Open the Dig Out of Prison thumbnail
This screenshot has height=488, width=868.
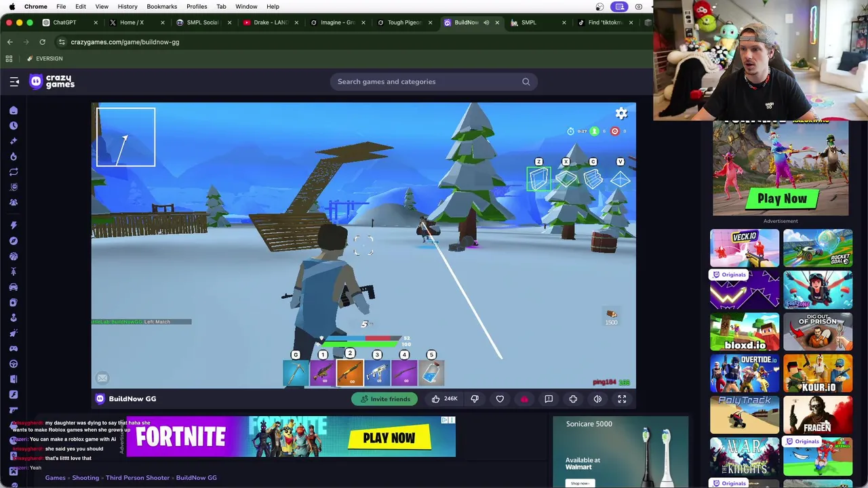point(818,331)
